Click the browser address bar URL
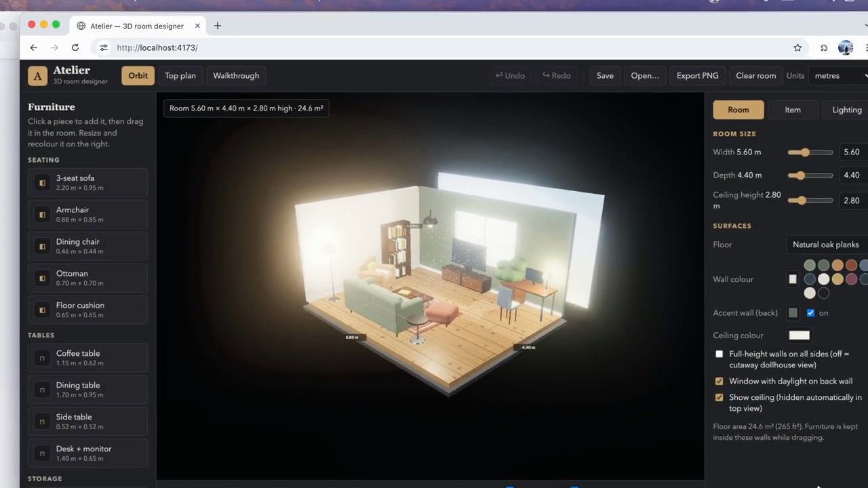Image resolution: width=868 pixels, height=488 pixels. tap(157, 47)
